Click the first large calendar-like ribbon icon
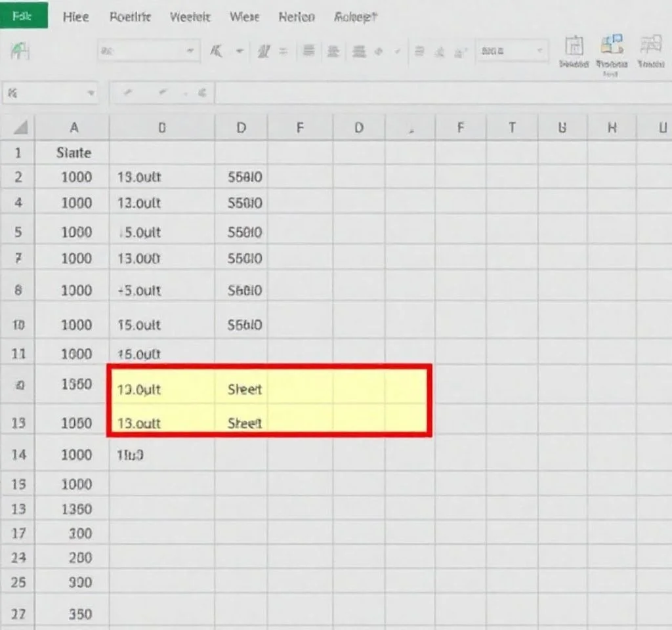Image resolution: width=672 pixels, height=630 pixels. click(x=574, y=47)
